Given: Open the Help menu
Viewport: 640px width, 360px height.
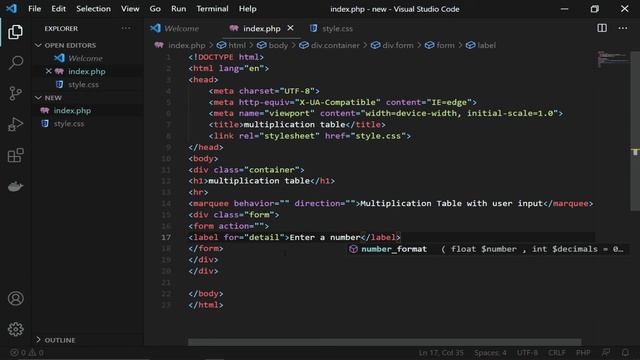Looking at the screenshot, I should click(x=247, y=9).
